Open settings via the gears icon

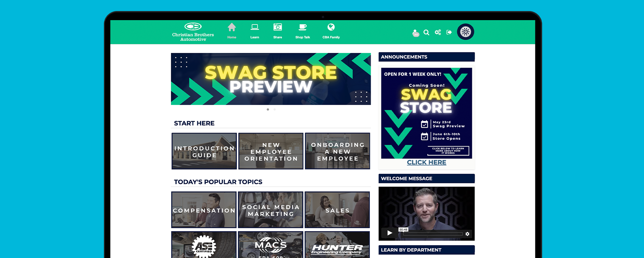click(438, 32)
